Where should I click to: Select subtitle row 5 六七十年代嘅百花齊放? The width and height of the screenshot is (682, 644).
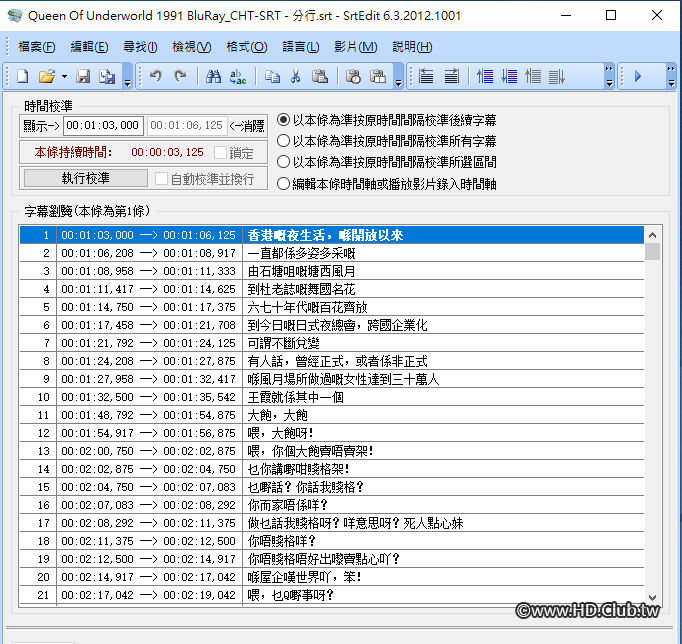(332, 307)
